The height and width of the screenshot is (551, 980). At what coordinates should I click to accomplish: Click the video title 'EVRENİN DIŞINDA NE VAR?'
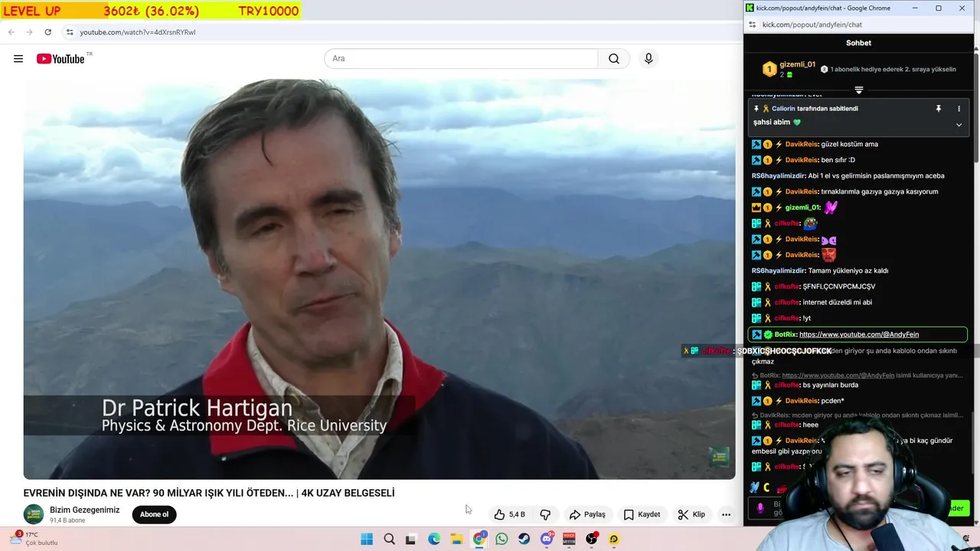209,493
